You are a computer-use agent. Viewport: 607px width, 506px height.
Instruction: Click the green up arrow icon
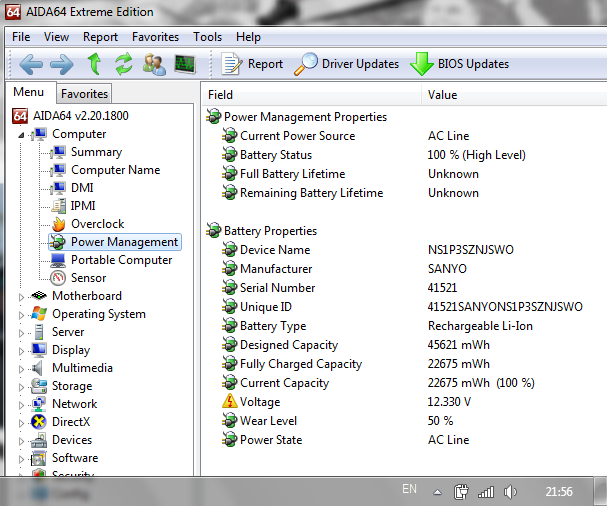94,64
